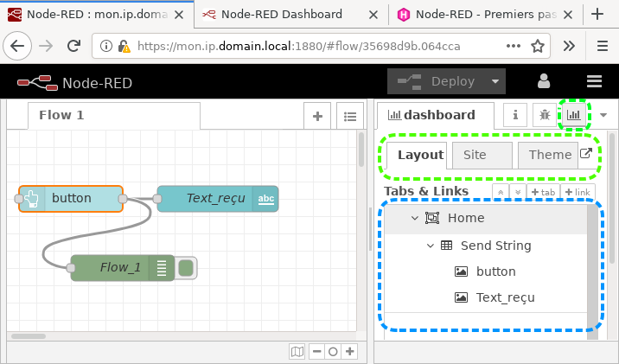Collapse the Home tab chevron
The width and height of the screenshot is (619, 364).
tap(414, 218)
